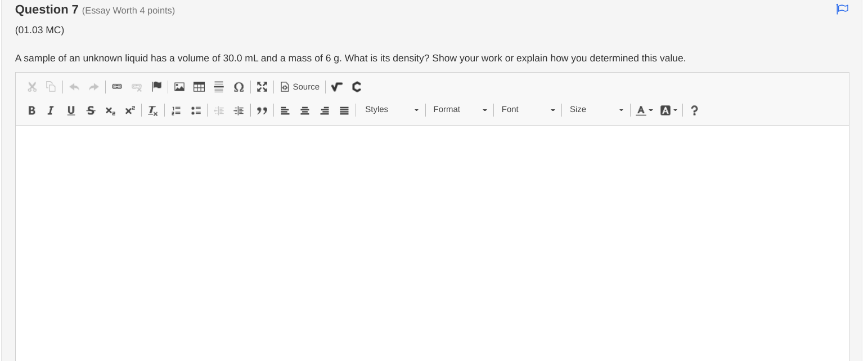The image size is (868, 361).
Task: Open the editor help question mark
Action: pos(695,110)
